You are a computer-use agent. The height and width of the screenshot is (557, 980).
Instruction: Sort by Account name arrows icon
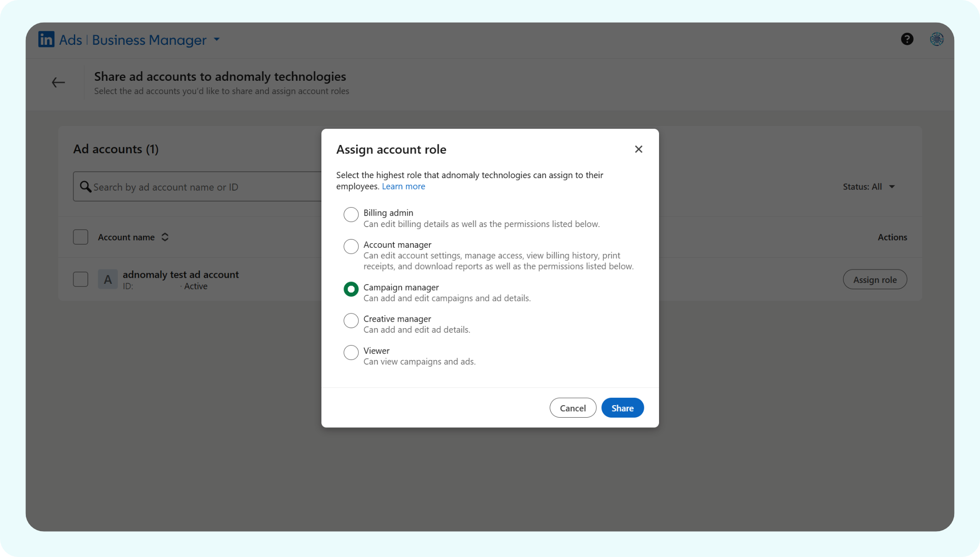(165, 237)
